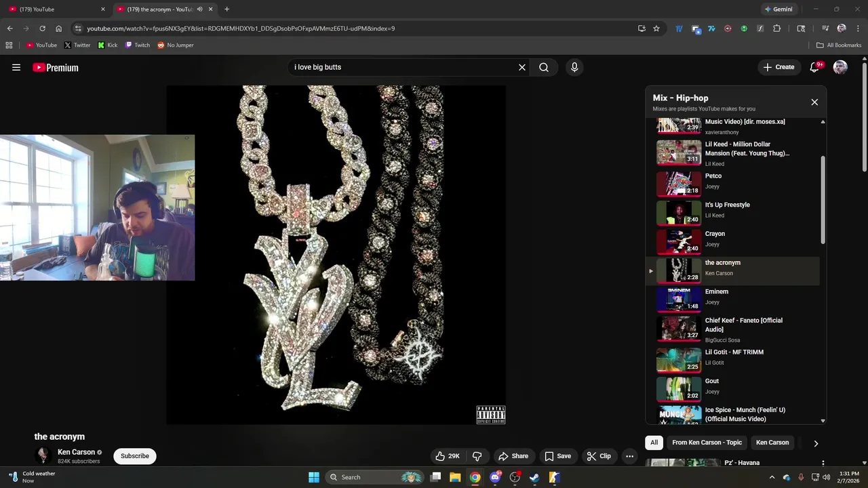Open media controls icon in Chrome toolbar

(x=825, y=28)
